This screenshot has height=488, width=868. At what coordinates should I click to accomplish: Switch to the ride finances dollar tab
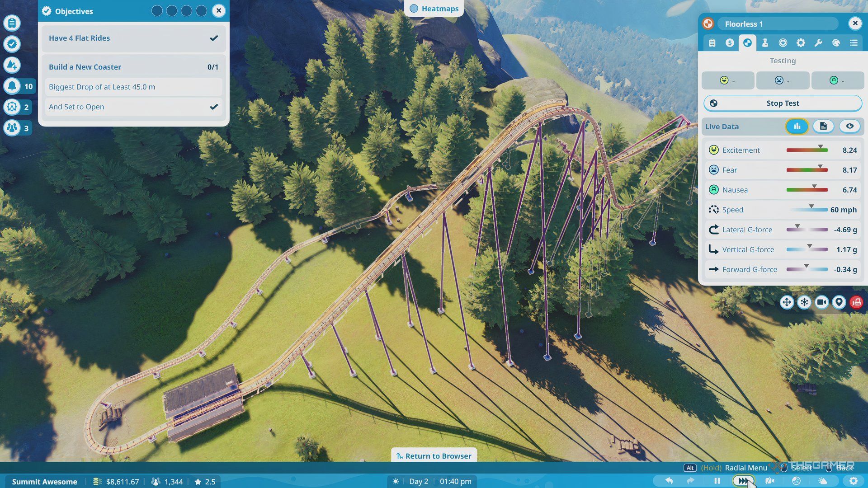[x=730, y=42]
